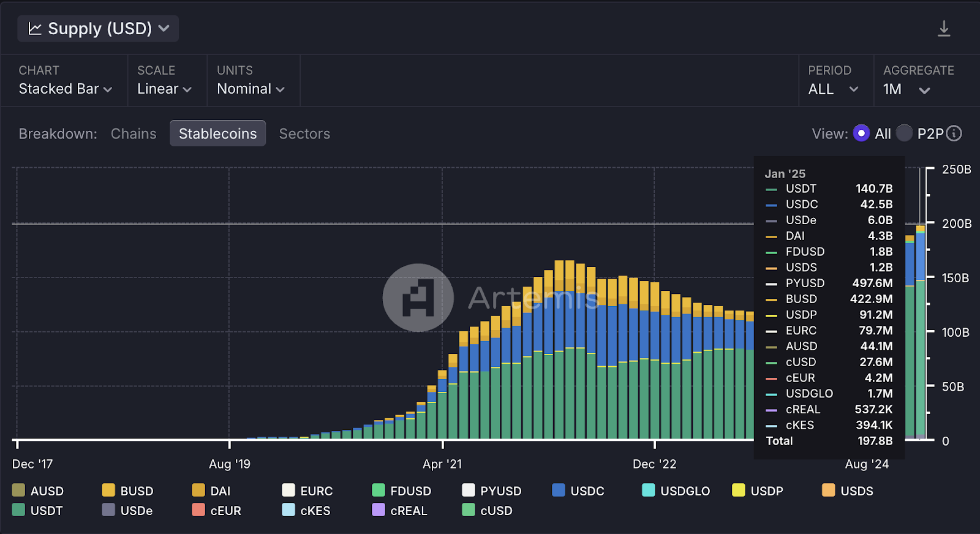Open info icon next to P2P
This screenshot has height=534, width=980.
(x=954, y=133)
